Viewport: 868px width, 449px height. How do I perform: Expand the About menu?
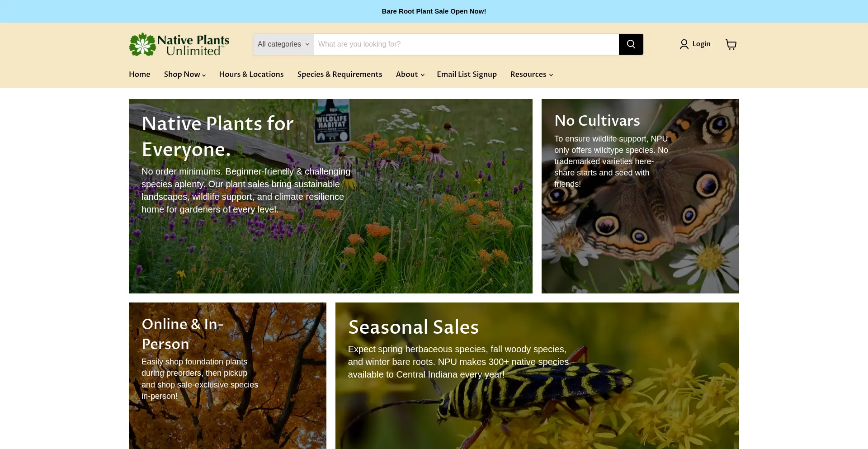tap(409, 74)
